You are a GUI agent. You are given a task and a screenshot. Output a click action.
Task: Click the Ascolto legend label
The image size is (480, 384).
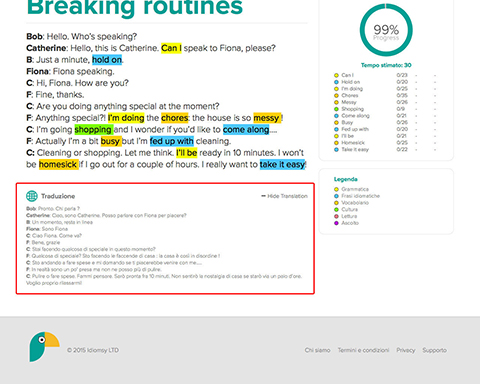tap(350, 223)
